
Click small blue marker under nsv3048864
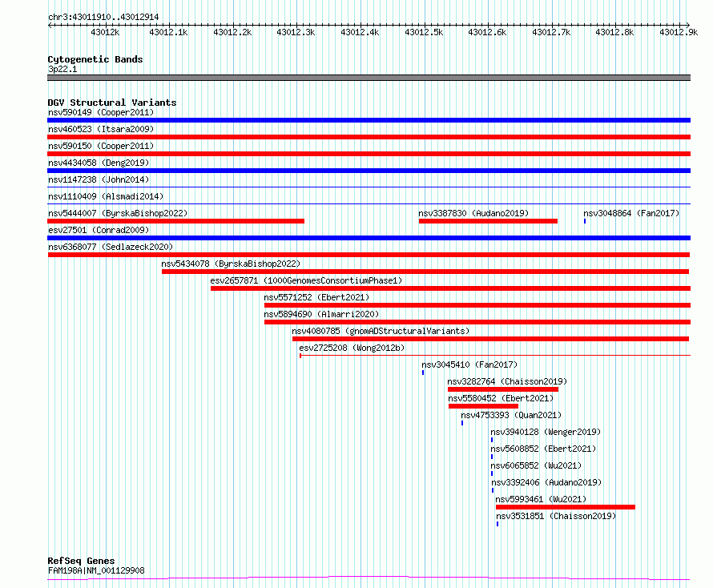[x=585, y=221]
